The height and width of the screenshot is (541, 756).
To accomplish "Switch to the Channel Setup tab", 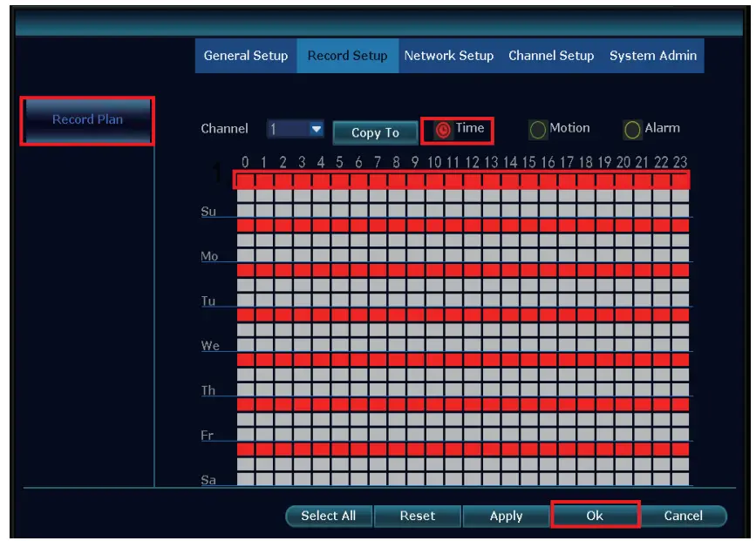I will tap(550, 55).
